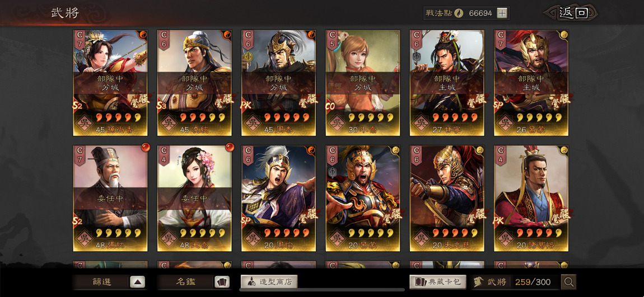This screenshot has width=644, height=297.
Task: Open the 篩選 filter menu
Action: click(101, 282)
